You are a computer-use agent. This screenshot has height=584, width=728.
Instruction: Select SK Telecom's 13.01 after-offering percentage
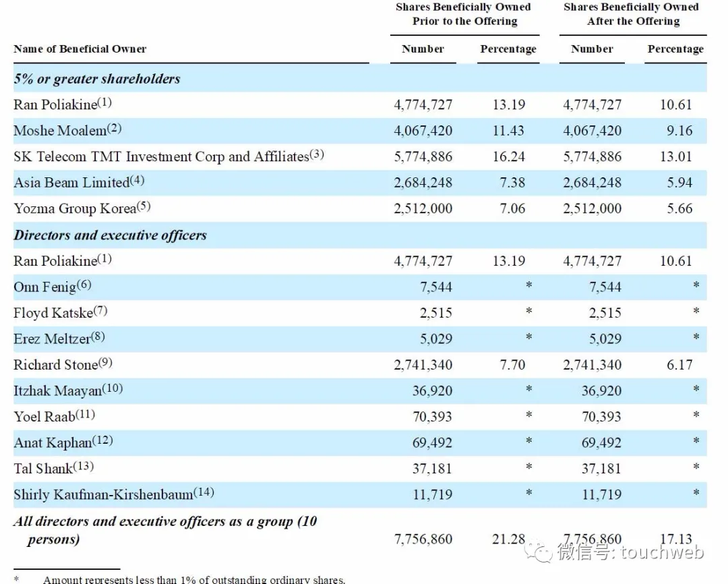(x=676, y=156)
